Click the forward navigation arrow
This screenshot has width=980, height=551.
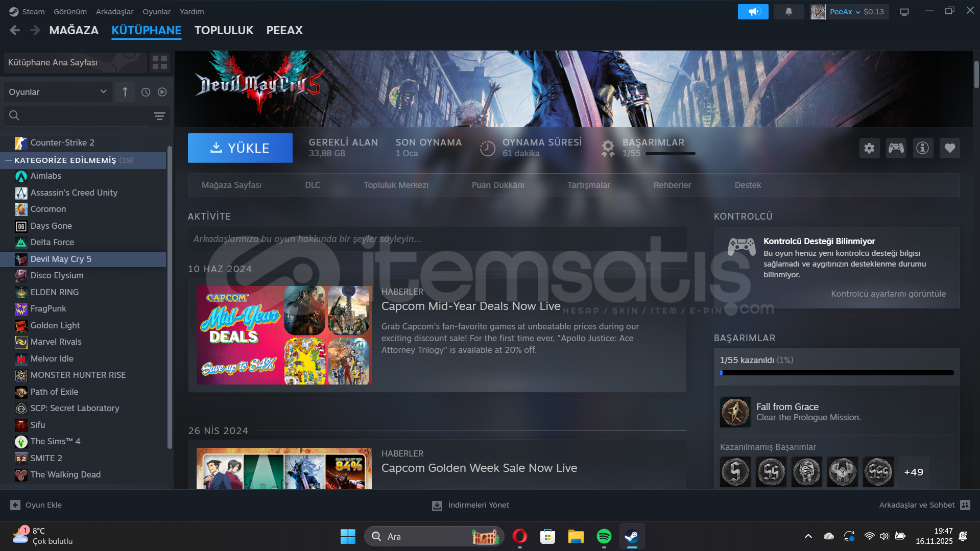click(35, 31)
